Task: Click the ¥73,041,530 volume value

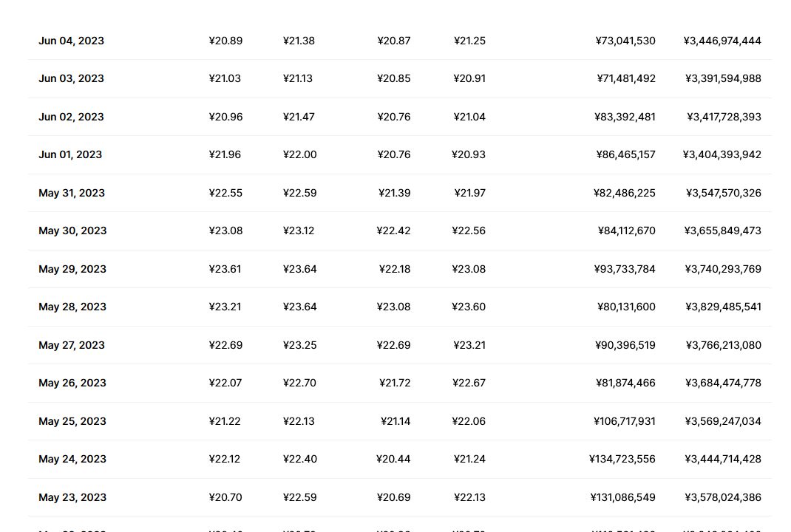Action: click(625, 41)
